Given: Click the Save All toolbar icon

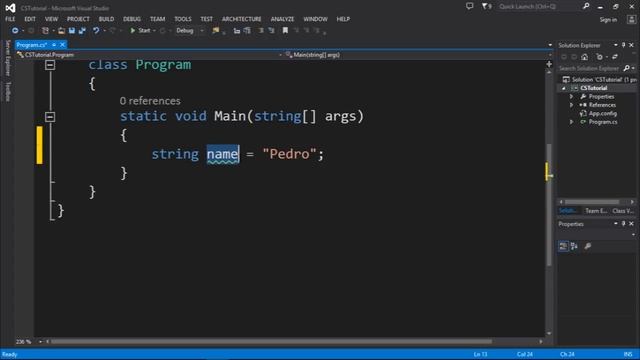Looking at the screenshot, I should (82, 31).
